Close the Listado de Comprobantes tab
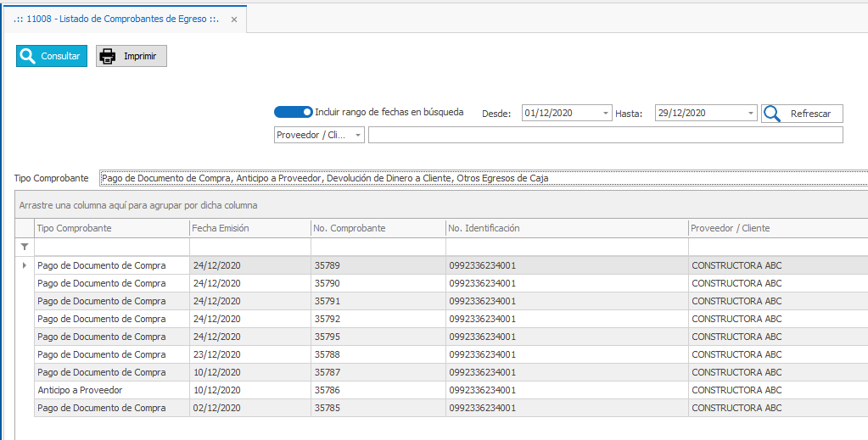This screenshot has height=440, width=868. coord(234,18)
